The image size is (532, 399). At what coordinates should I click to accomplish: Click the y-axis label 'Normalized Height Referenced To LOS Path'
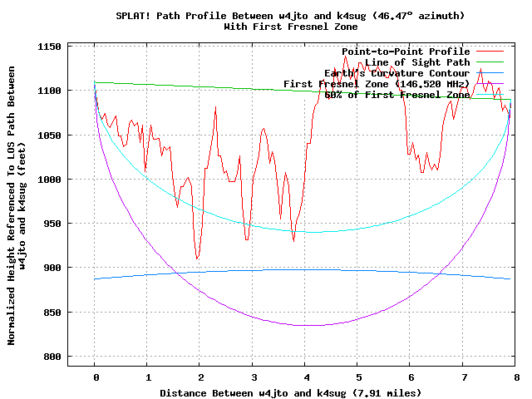[11, 205]
